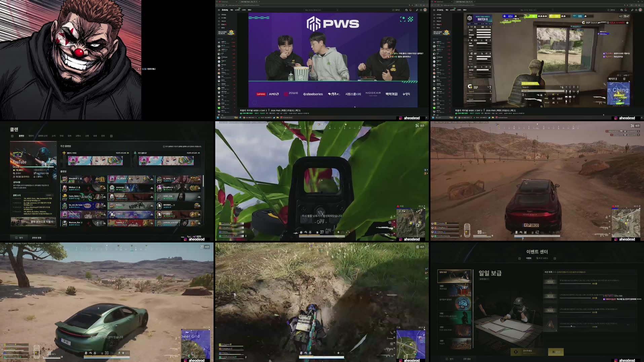Open clan member Casie_RaGo card
644x362 pixels.
click(x=83, y=196)
